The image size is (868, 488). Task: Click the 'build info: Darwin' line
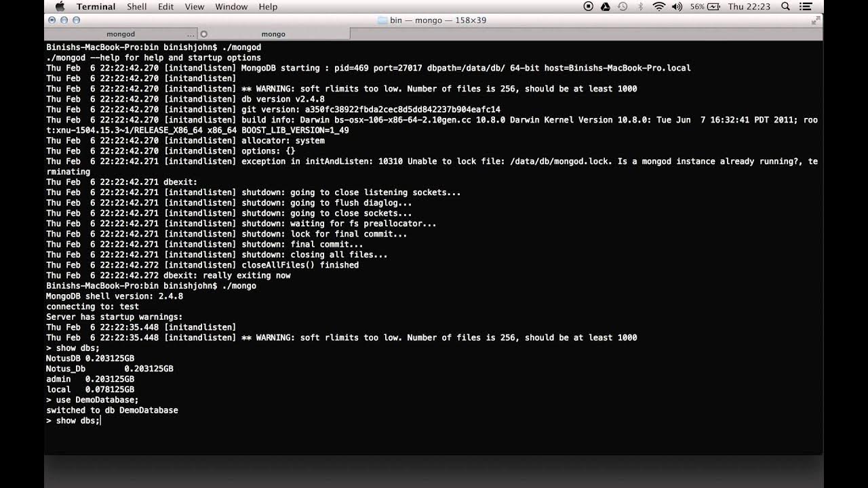tap(432, 125)
